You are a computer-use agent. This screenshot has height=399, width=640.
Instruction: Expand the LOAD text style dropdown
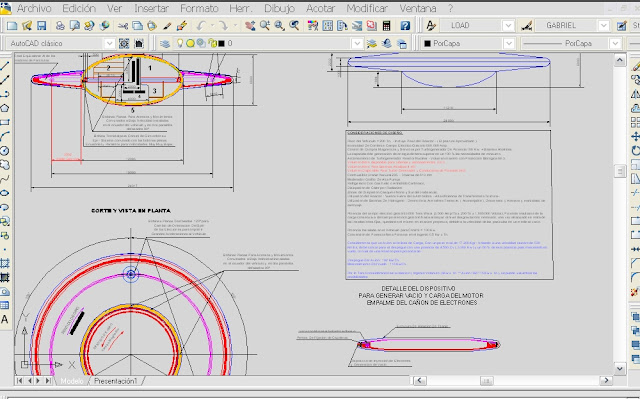point(508,26)
